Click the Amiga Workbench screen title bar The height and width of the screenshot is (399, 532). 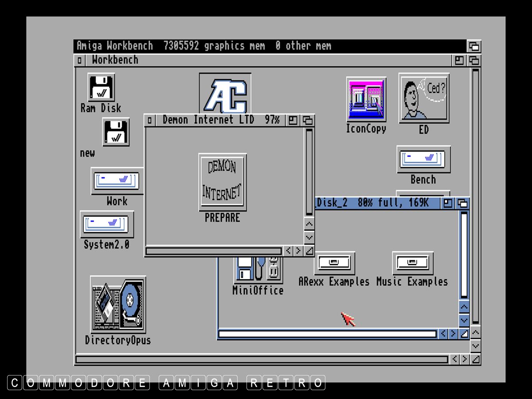[x=266, y=46]
